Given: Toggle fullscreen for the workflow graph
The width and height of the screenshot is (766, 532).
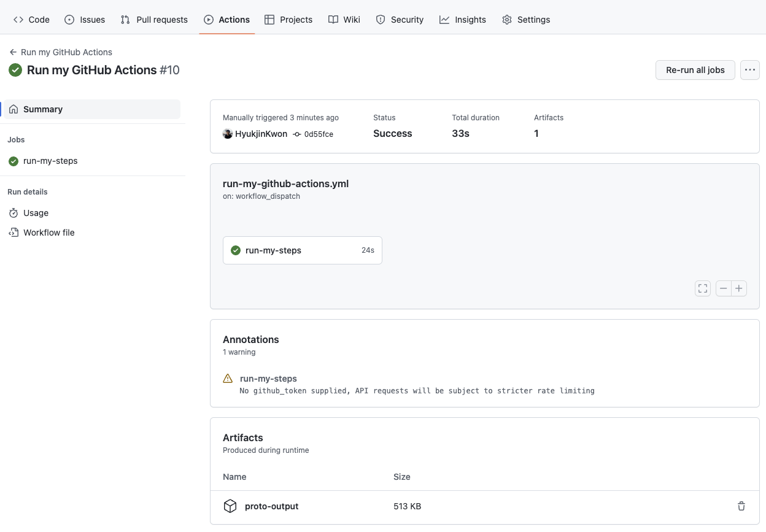Looking at the screenshot, I should tap(703, 288).
